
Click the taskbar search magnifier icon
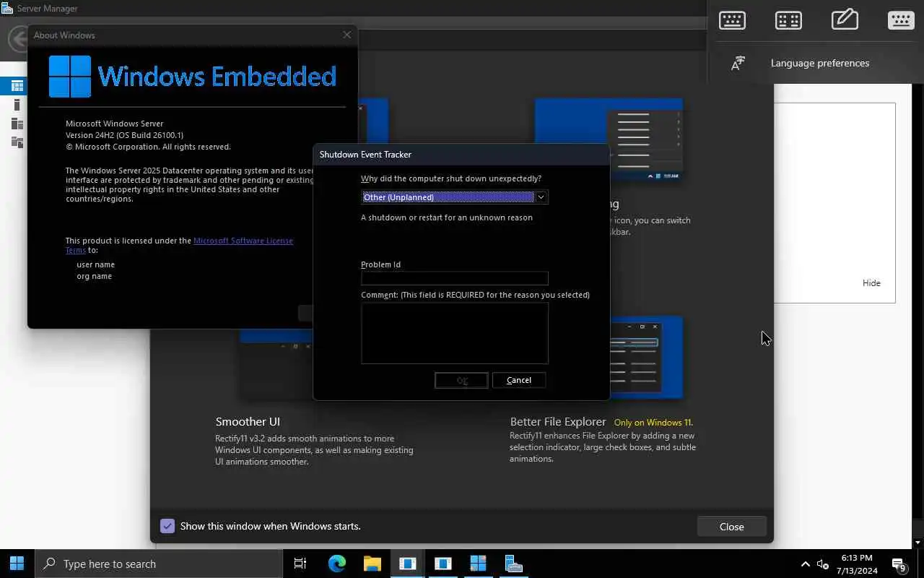coord(49,564)
